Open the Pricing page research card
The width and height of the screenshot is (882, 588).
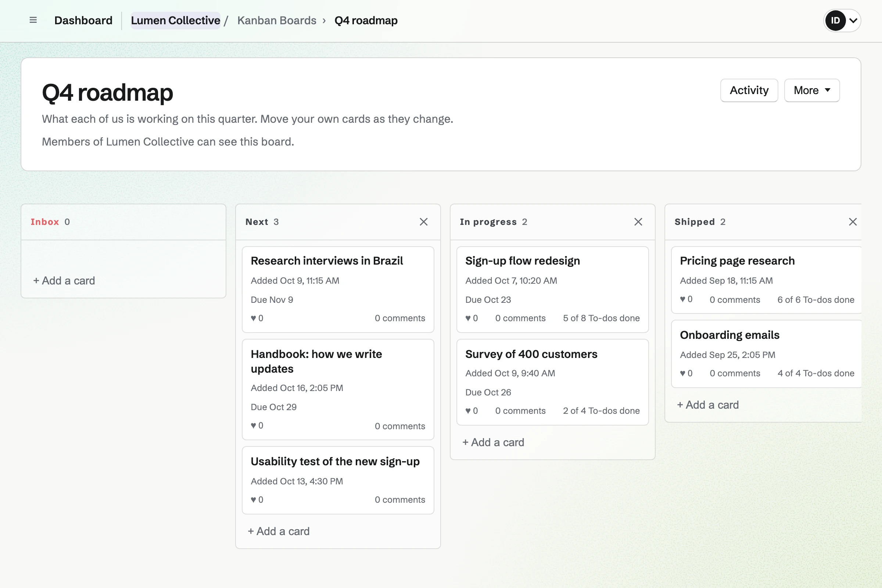tap(737, 261)
